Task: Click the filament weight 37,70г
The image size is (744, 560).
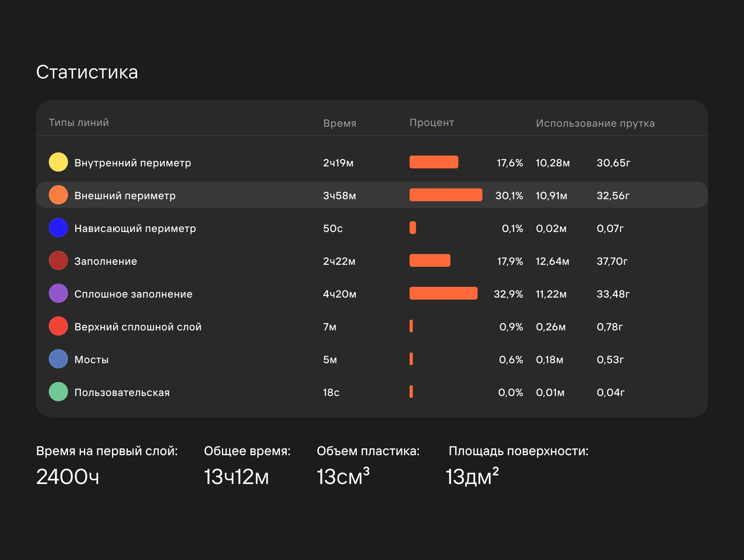Action: pos(612,261)
